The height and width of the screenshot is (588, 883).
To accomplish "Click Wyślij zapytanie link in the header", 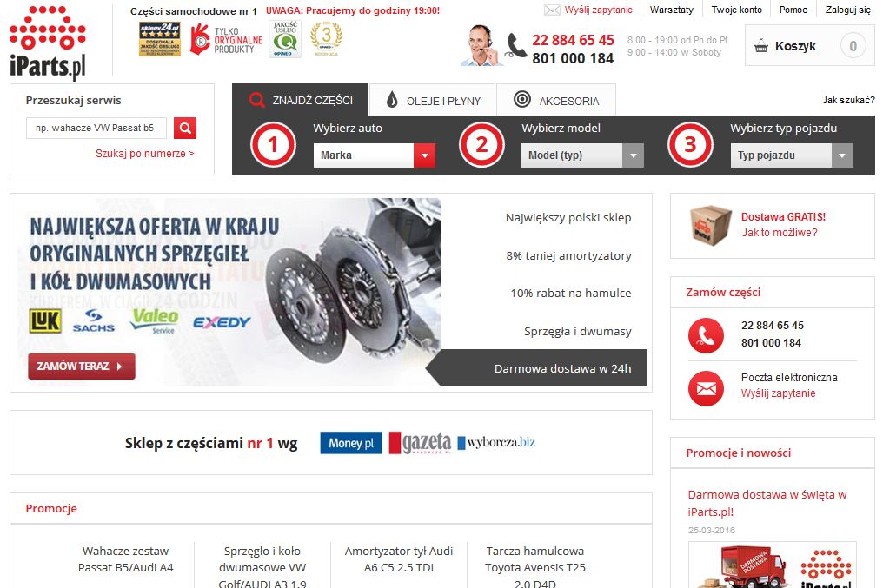I will point(598,10).
